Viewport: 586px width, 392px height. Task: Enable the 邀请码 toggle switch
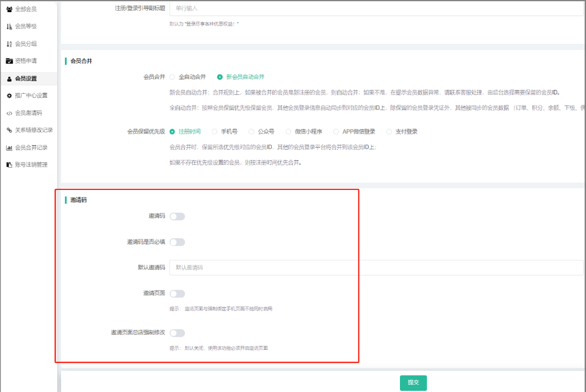click(x=177, y=216)
